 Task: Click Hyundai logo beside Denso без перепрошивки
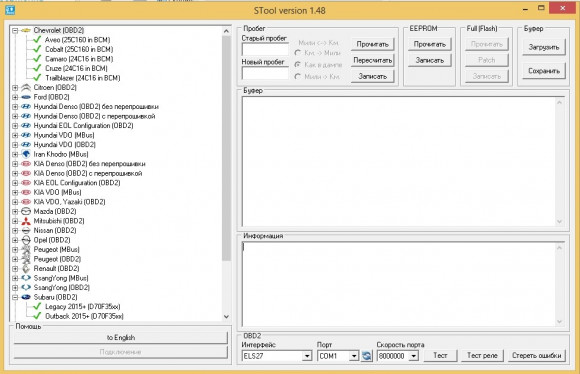tap(26, 107)
